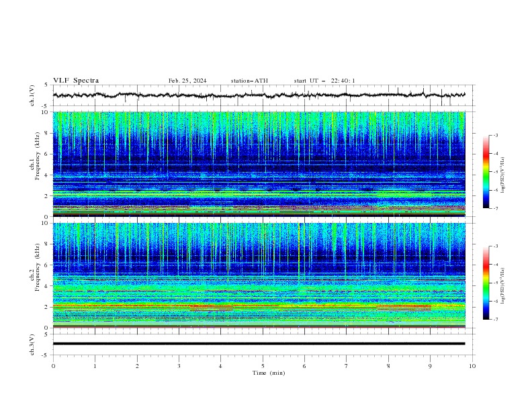Click the time axis tick label "10"
Viewport: 532px width, 411px height.
[x=472, y=366]
